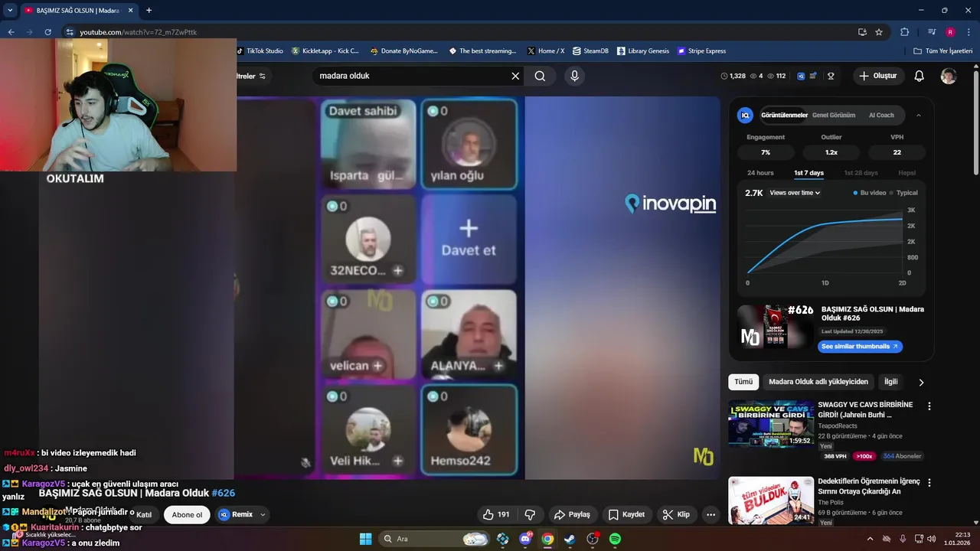Image resolution: width=980 pixels, height=551 pixels.
Task: Reload the page in Chrome
Action: click(47, 32)
